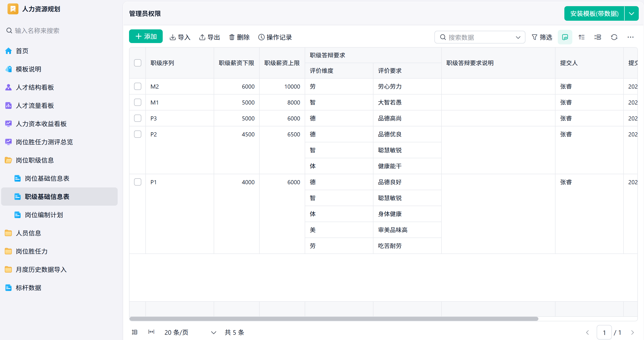Click the 导出 export button label
This screenshot has width=644, height=340.
pyautogui.click(x=214, y=37)
